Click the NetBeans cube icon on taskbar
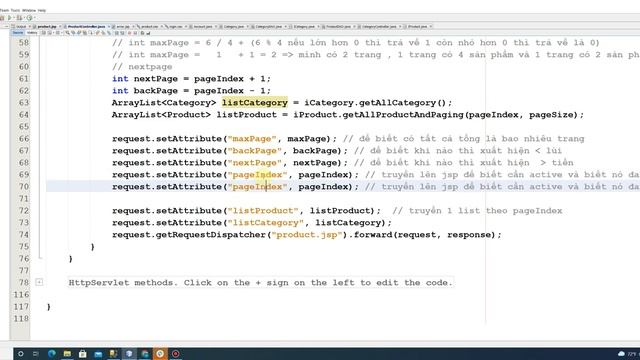 click(129, 353)
